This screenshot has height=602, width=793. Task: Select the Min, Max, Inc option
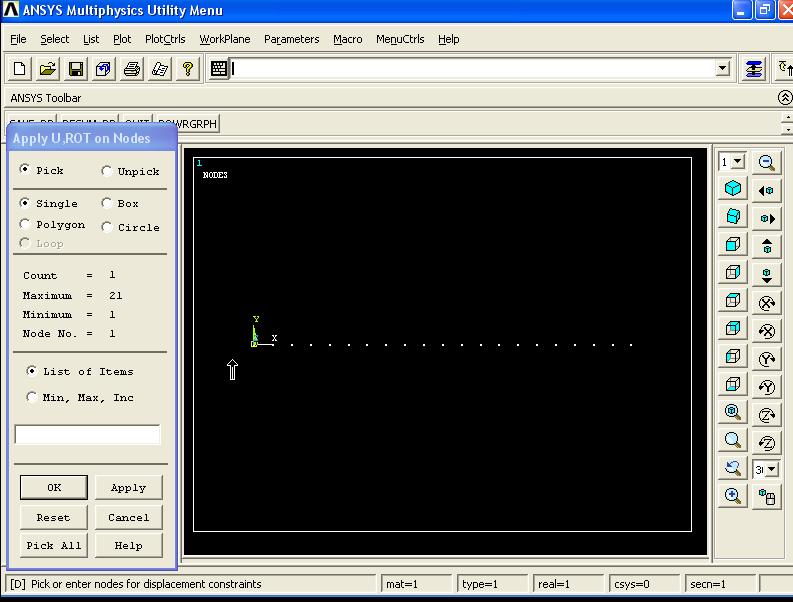click(x=31, y=397)
